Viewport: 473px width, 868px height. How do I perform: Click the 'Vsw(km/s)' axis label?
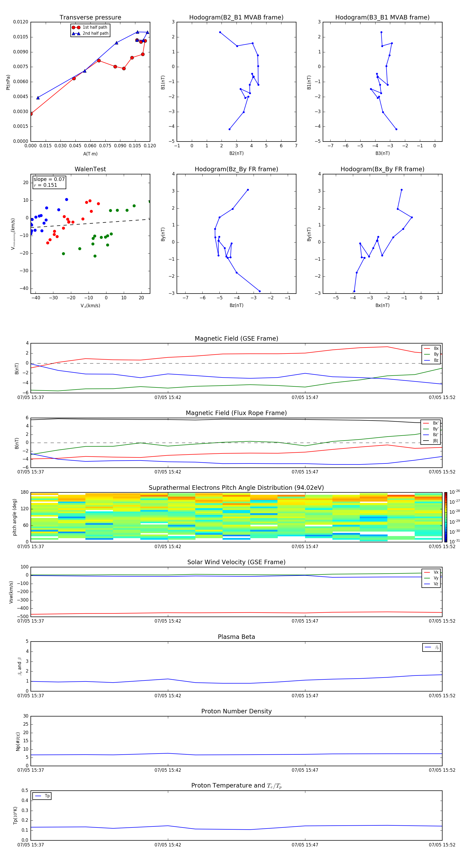(11, 592)
